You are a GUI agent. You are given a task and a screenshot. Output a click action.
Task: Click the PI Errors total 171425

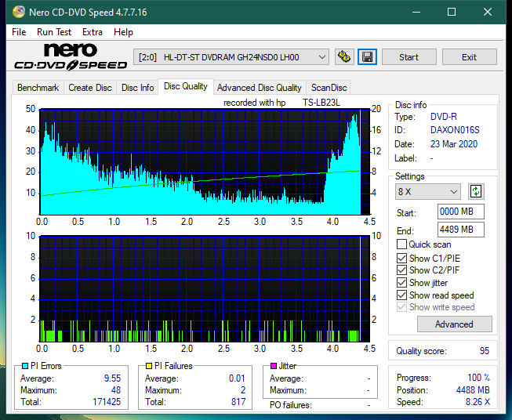pos(107,402)
